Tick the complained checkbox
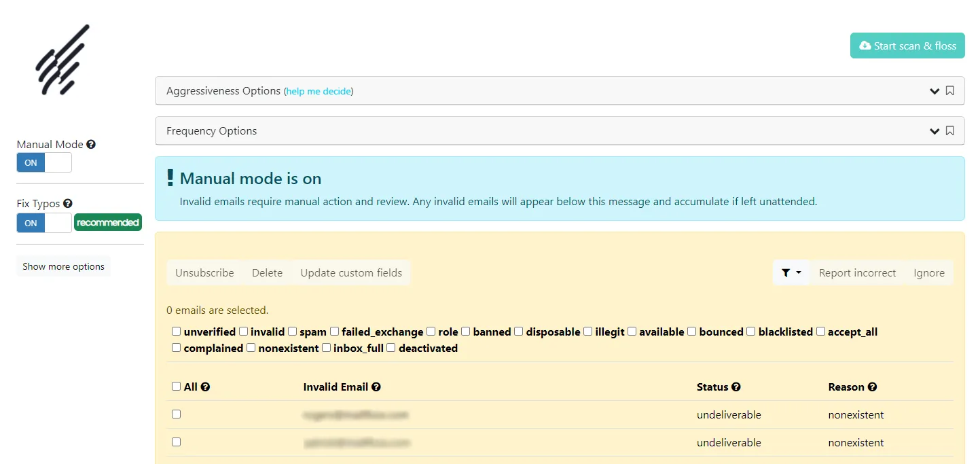The height and width of the screenshot is (464, 980). (x=177, y=348)
